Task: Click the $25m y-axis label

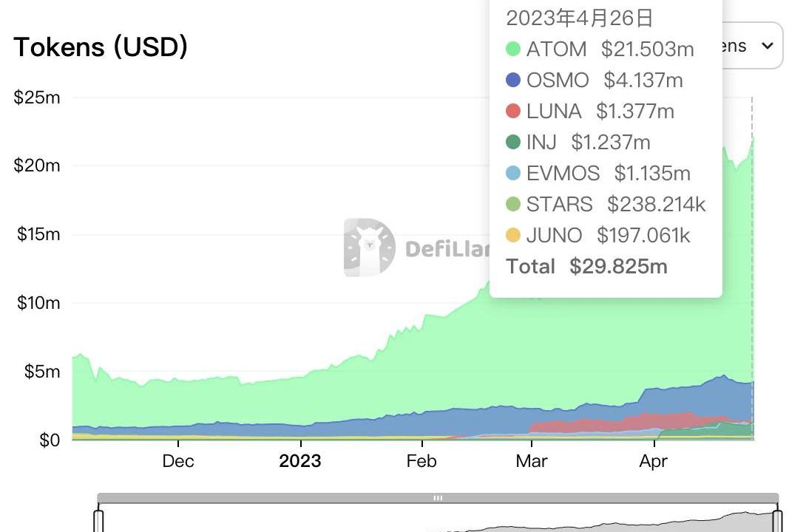Action: [37, 98]
